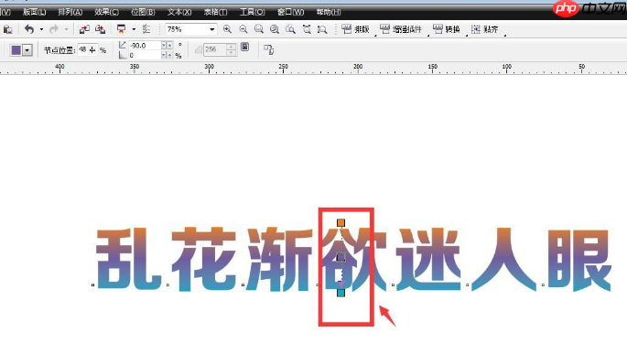This screenshot has height=364, width=627.
Task: Click the application launcher icon
Action: [x=121, y=29]
